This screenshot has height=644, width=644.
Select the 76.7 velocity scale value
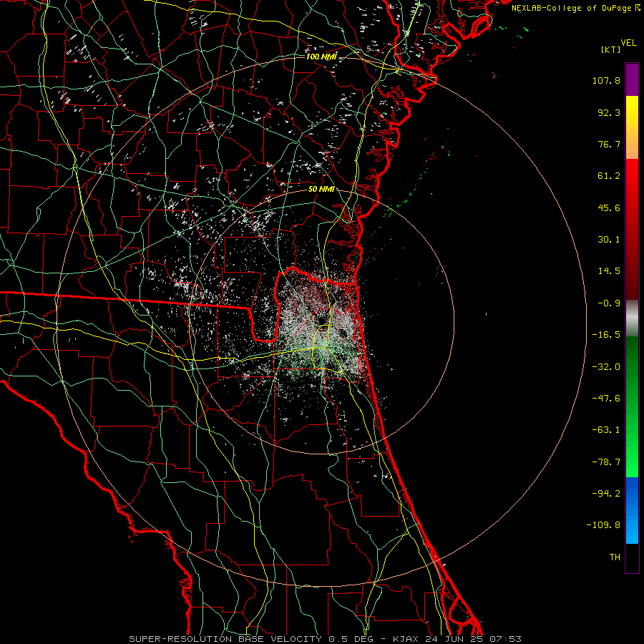point(609,144)
